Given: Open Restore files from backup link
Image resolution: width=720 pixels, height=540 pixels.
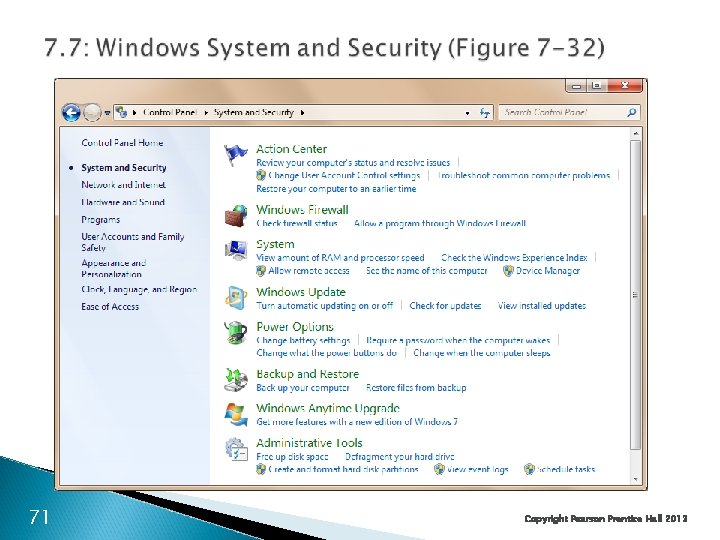Looking at the screenshot, I should click(x=416, y=388).
